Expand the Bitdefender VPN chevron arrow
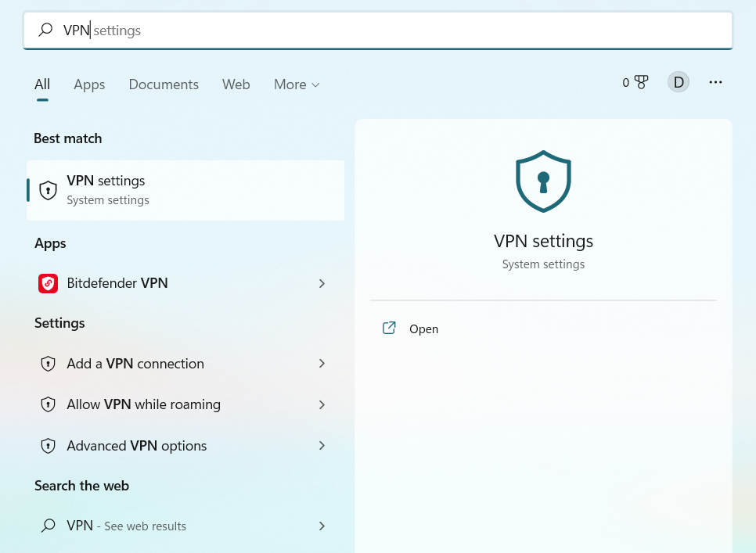Viewport: 756px width, 553px height. [x=322, y=283]
